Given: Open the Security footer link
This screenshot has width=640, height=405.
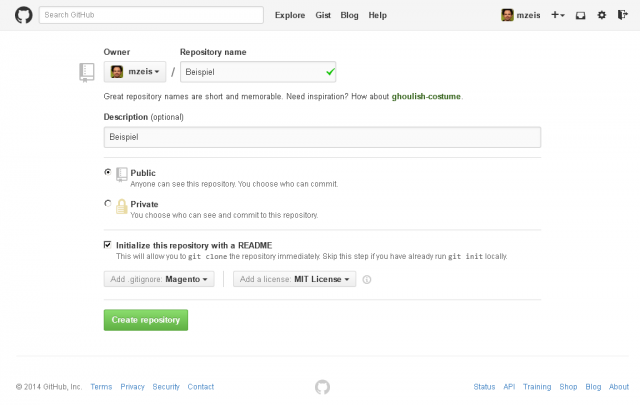Looking at the screenshot, I should (166, 387).
